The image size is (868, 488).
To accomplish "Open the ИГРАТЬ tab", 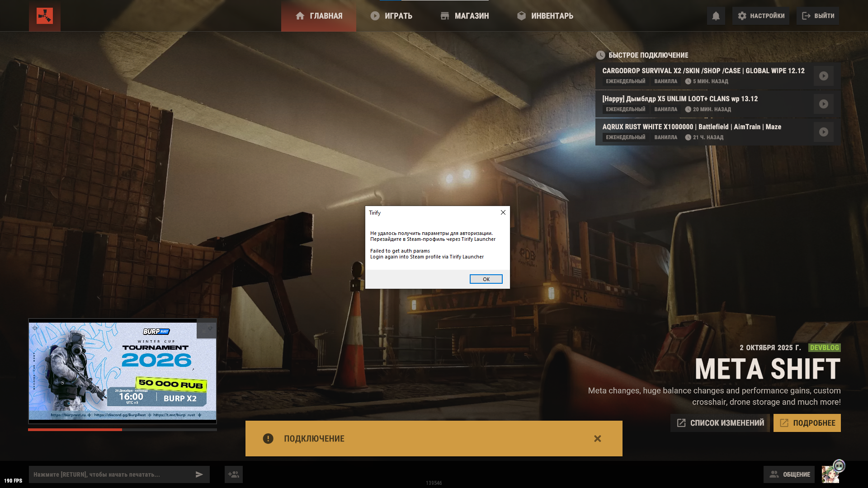I will pyautogui.click(x=391, y=16).
